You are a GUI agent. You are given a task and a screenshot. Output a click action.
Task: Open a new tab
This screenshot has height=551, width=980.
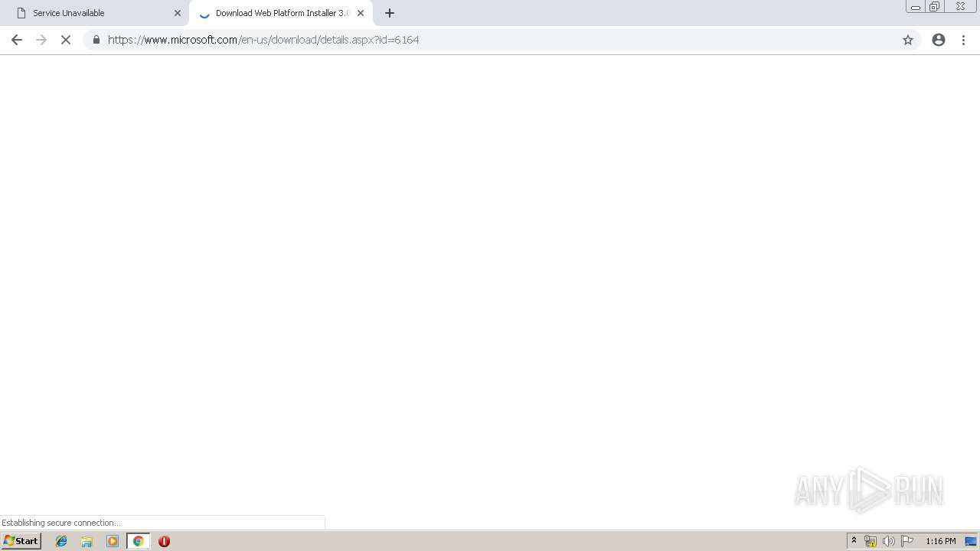coord(390,13)
